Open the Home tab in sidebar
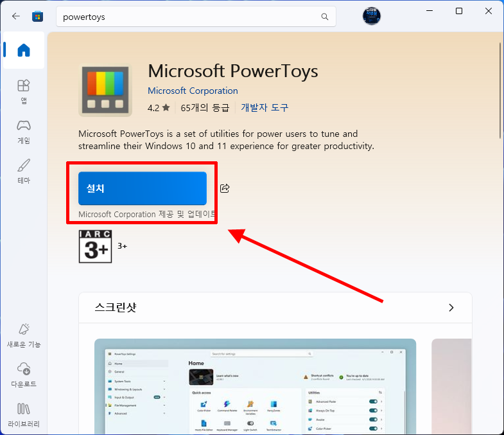This screenshot has width=504, height=435. (24, 50)
